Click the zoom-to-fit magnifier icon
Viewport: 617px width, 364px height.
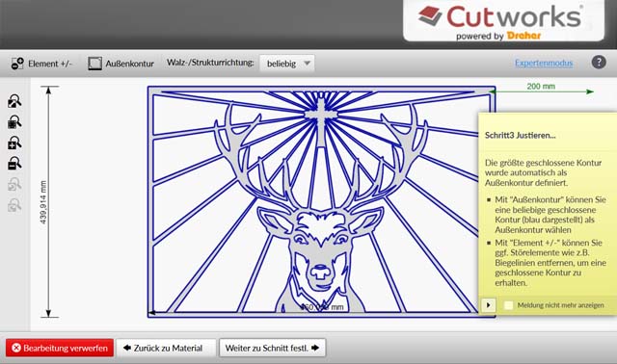coord(14,101)
